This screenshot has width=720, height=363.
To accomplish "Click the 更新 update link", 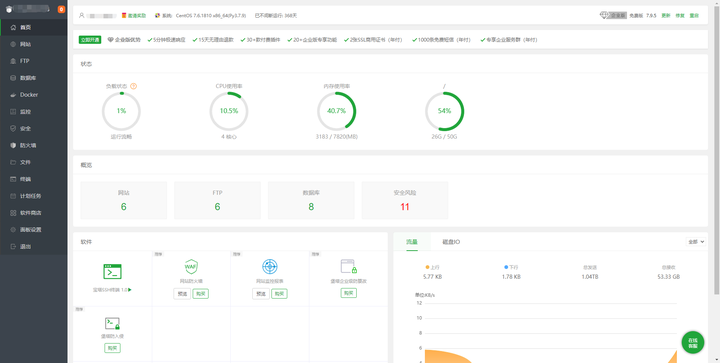I will [665, 16].
